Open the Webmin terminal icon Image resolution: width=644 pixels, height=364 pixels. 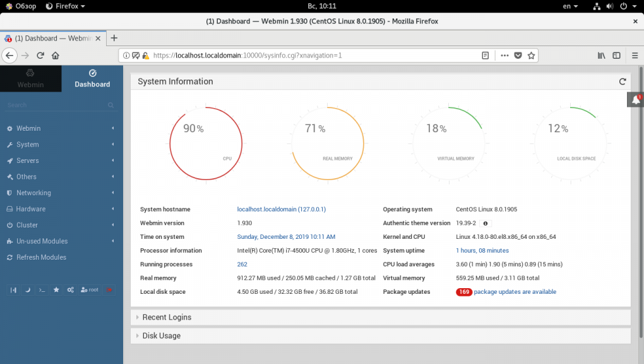pyautogui.click(x=42, y=289)
